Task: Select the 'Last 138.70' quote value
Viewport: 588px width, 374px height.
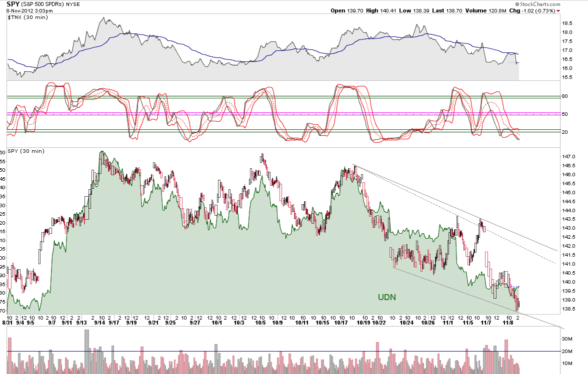Action: (x=447, y=11)
